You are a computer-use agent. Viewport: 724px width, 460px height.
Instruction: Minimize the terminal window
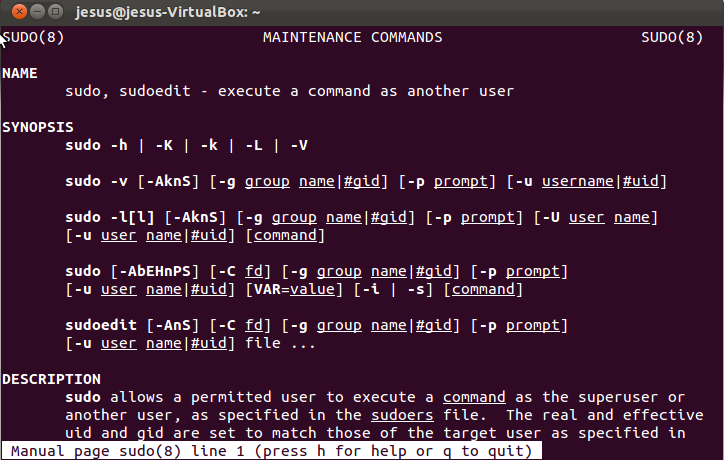coord(32,12)
